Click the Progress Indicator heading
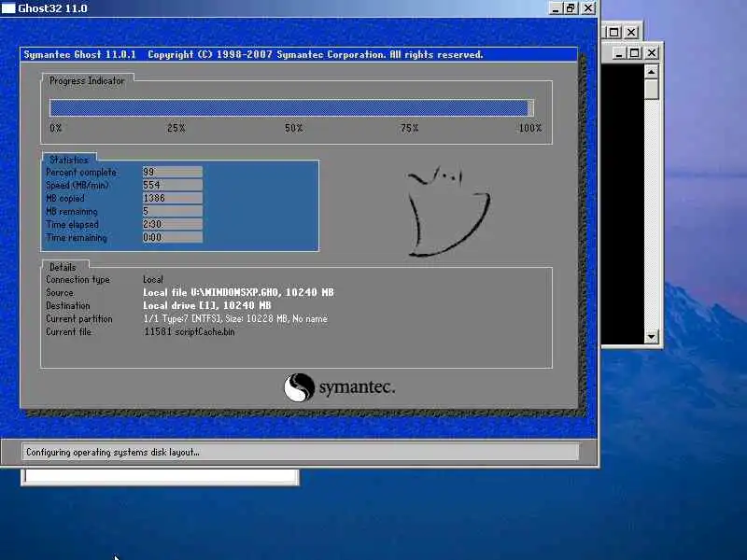The width and height of the screenshot is (747, 560). click(87, 81)
